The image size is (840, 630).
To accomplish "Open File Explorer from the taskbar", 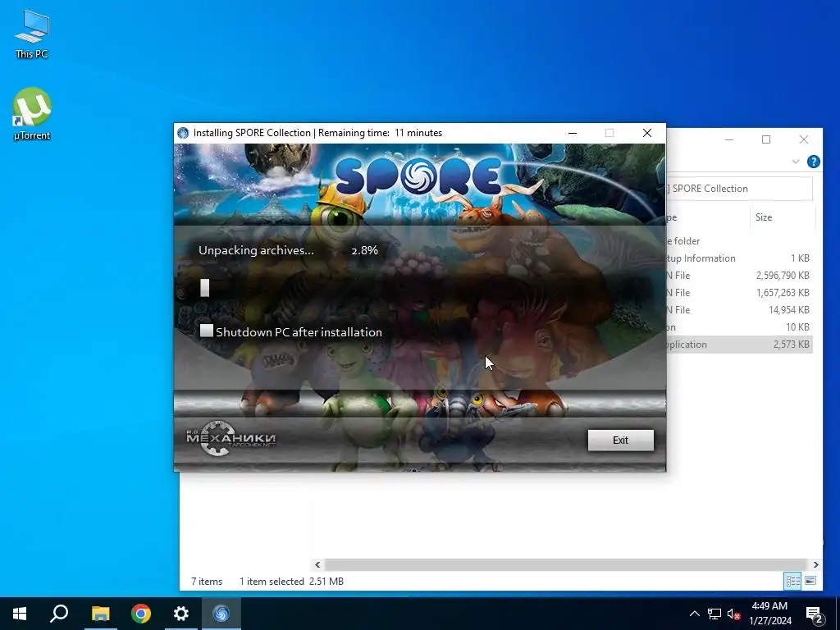I will pyautogui.click(x=100, y=614).
